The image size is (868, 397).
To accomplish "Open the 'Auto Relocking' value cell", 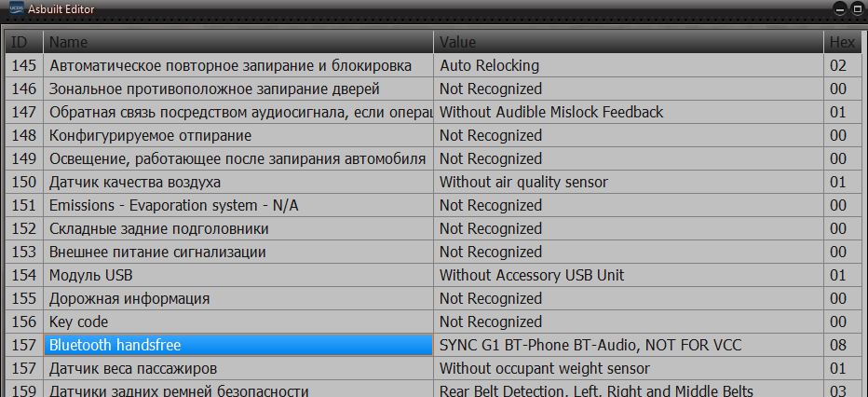I will (x=489, y=65).
